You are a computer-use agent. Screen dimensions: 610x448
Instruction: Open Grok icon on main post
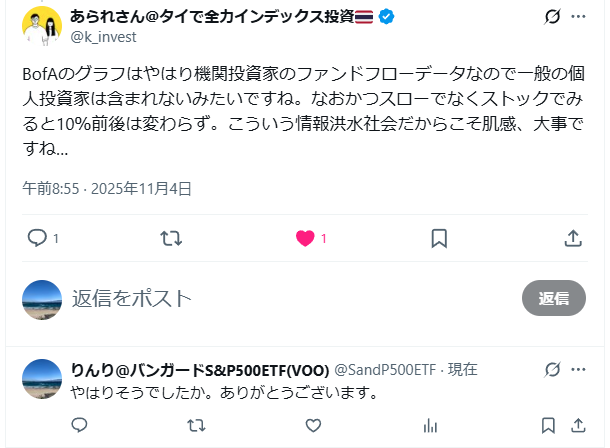[552, 16]
